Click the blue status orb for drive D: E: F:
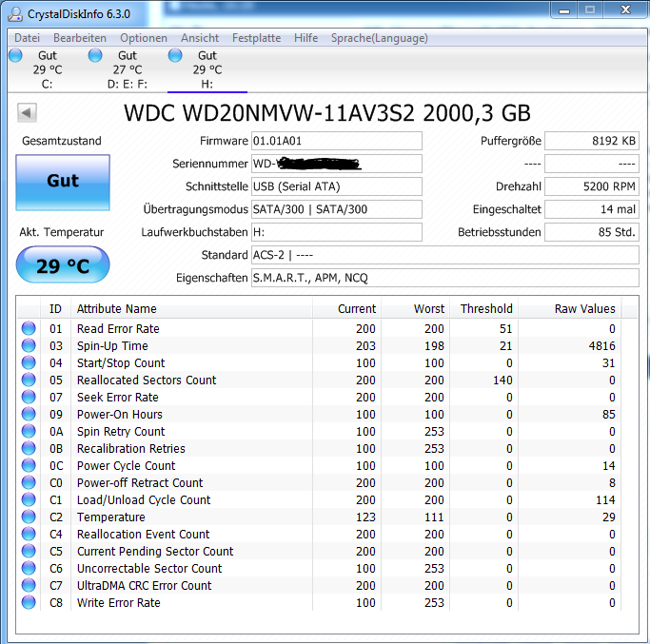 tap(95, 55)
